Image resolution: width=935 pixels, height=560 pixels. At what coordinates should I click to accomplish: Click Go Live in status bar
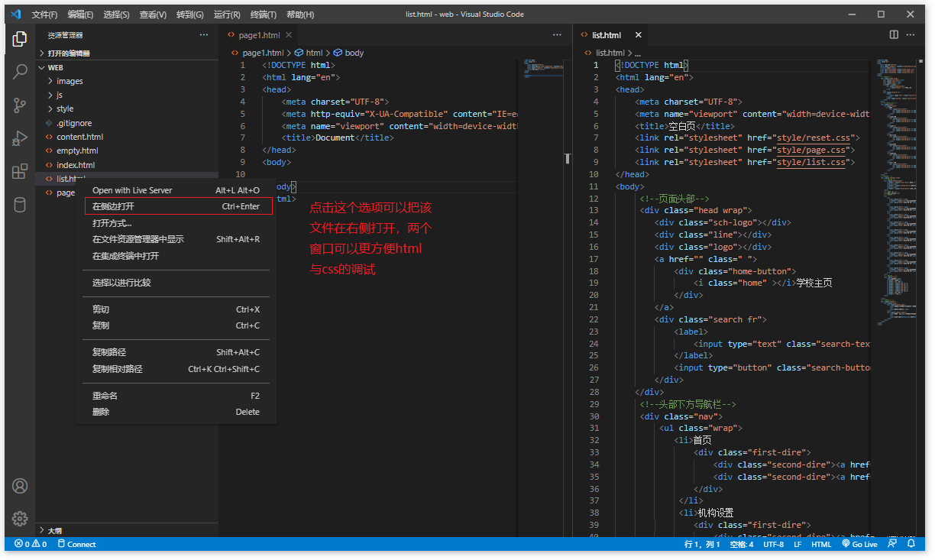pyautogui.click(x=859, y=544)
